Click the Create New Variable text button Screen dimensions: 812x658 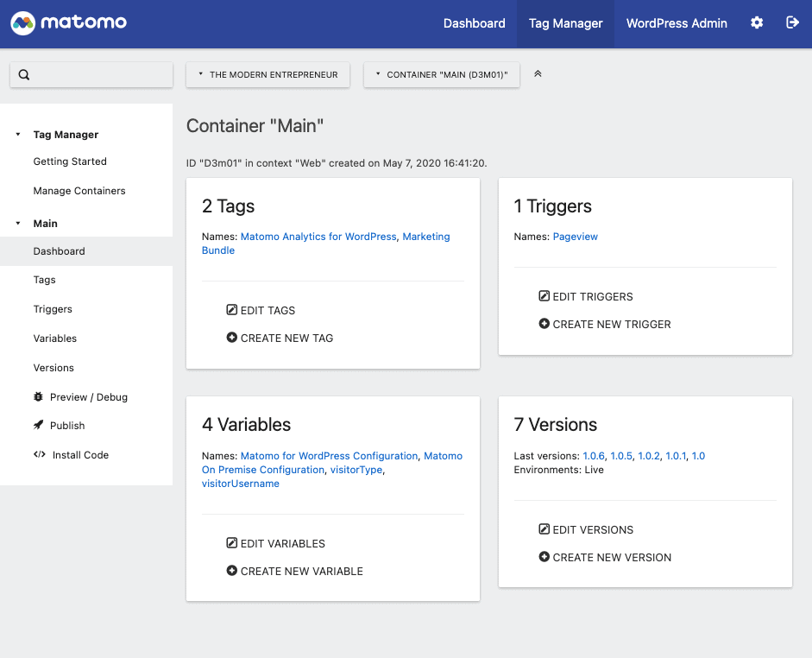pyautogui.click(x=302, y=571)
